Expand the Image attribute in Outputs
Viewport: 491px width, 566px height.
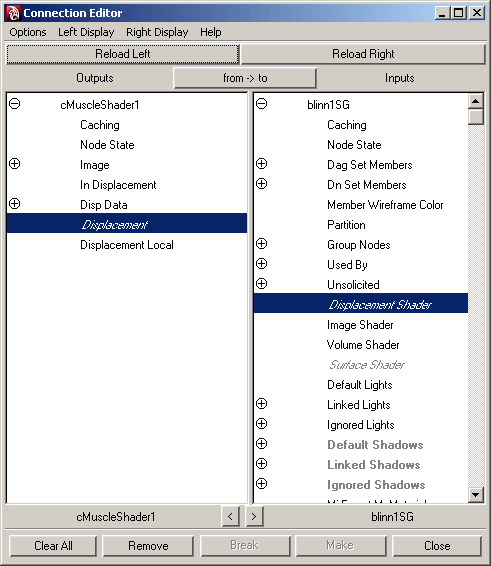point(15,164)
